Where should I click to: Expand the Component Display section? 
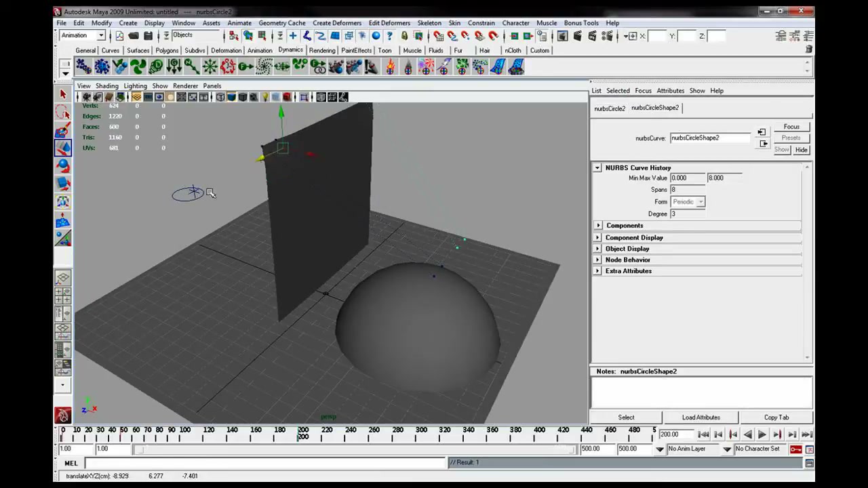coord(597,238)
